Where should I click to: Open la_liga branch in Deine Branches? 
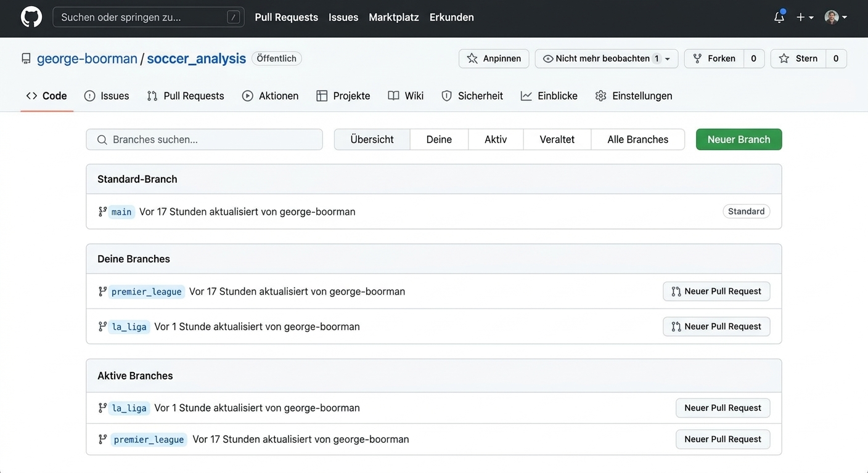tap(129, 326)
